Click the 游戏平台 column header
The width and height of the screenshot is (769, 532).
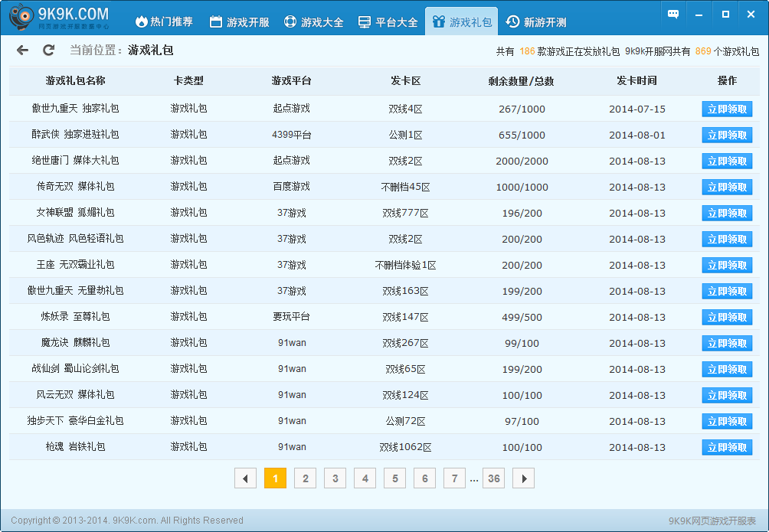click(x=291, y=80)
